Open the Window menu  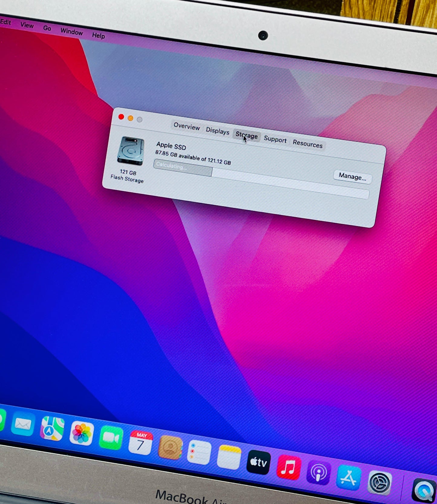[72, 31]
